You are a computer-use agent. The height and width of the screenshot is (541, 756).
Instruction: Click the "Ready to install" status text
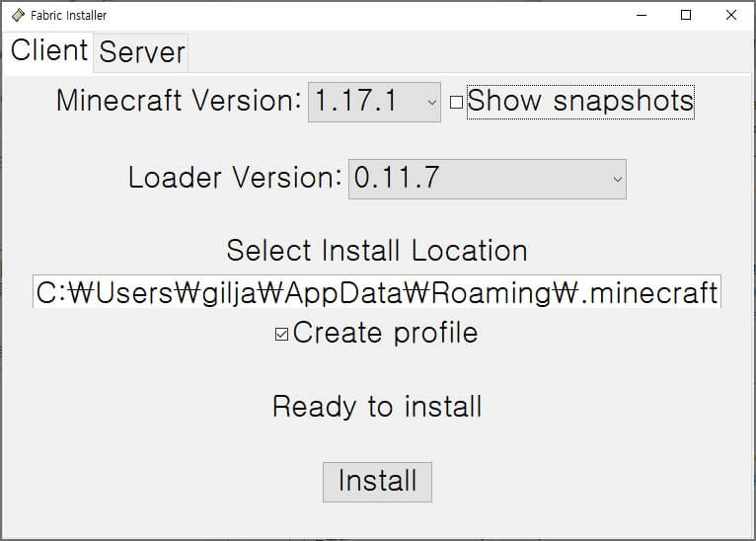(377, 407)
